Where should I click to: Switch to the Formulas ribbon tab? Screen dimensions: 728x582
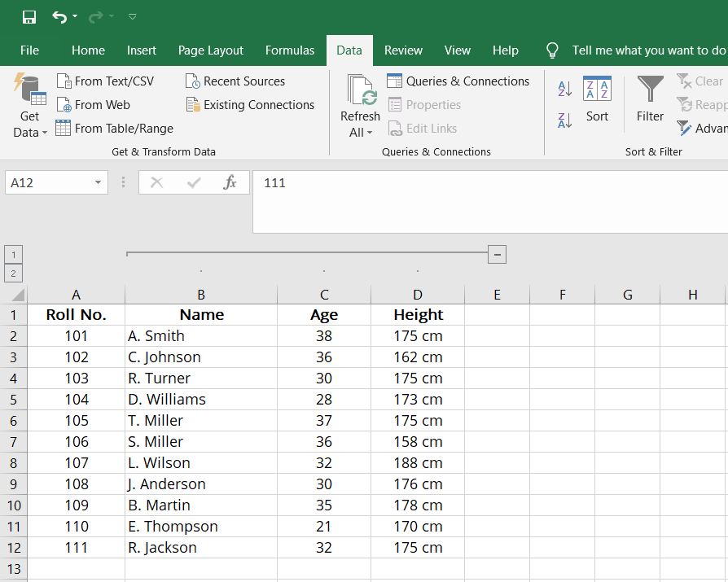(290, 50)
